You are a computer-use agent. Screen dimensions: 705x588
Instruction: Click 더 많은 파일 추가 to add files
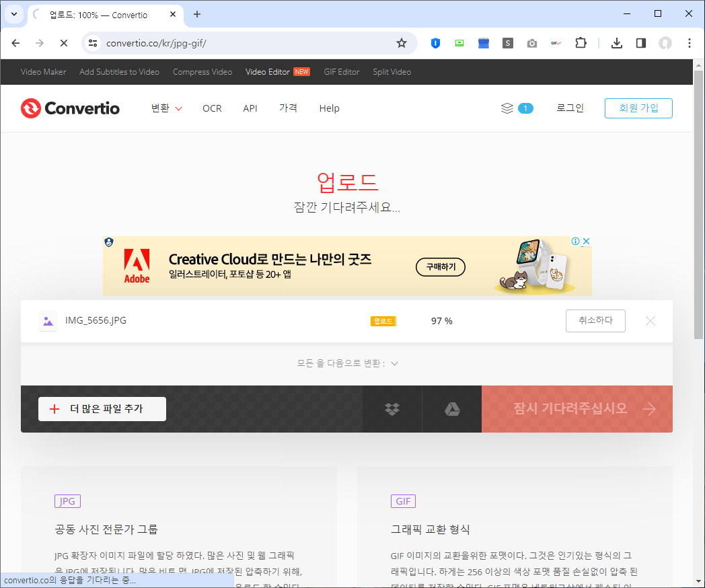[x=102, y=408]
